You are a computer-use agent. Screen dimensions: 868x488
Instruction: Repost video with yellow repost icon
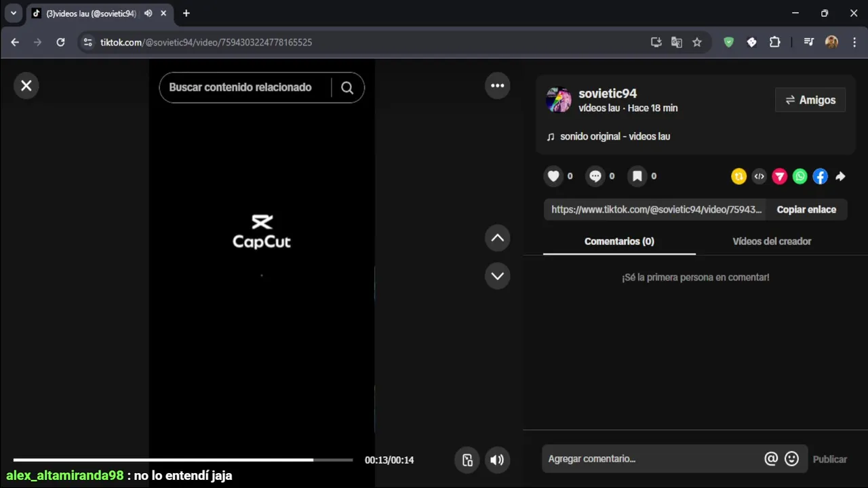738,176
